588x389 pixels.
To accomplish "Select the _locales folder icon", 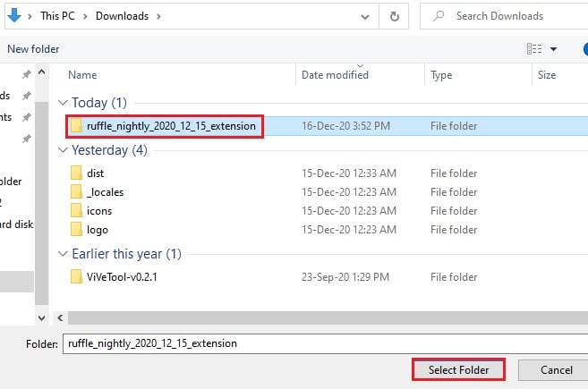I will click(76, 191).
